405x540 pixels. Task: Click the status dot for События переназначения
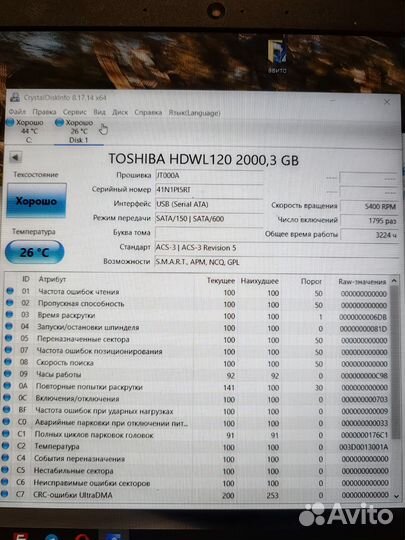pos(5,458)
